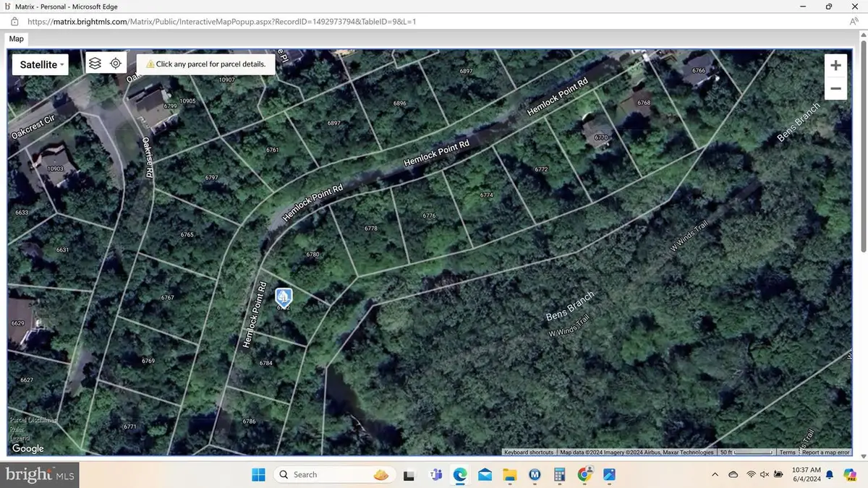Click the locate/recenter target icon
The height and width of the screenshot is (488, 868).
(x=116, y=64)
